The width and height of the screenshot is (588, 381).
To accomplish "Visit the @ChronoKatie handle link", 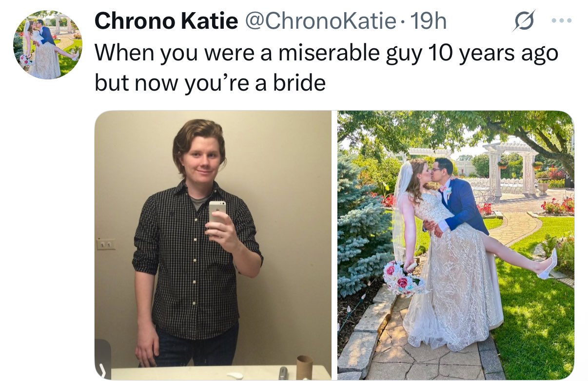I will click(319, 21).
